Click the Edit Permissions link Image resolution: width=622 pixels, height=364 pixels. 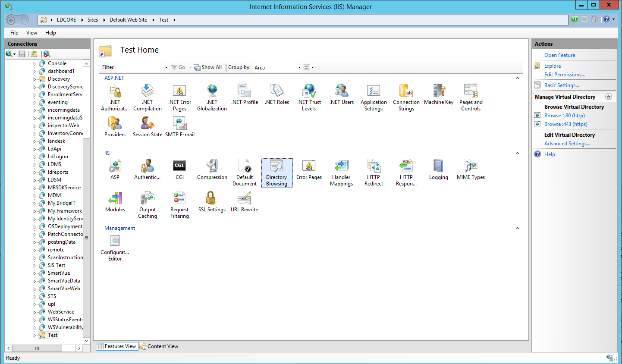565,75
